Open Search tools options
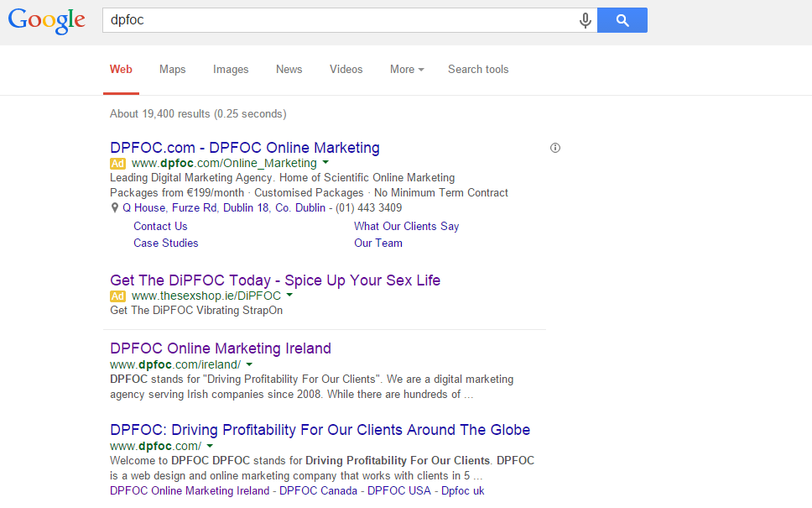 [x=478, y=70]
